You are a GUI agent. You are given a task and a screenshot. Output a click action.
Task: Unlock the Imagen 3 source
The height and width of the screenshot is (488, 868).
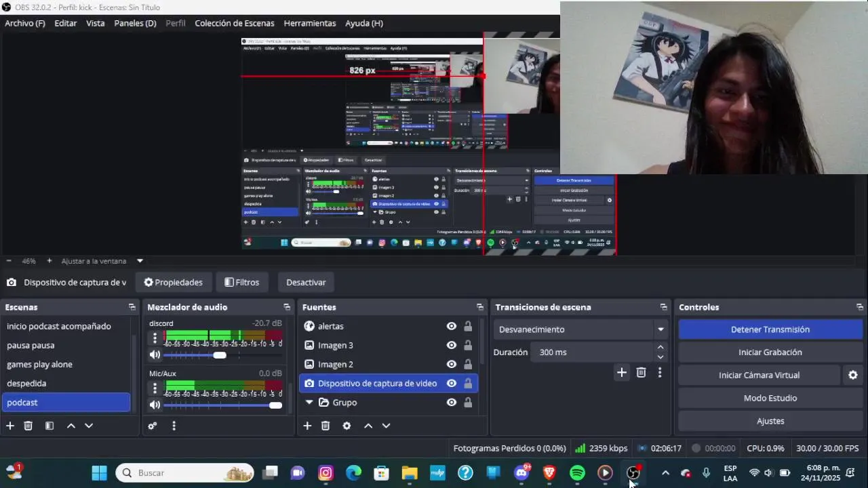click(x=468, y=345)
